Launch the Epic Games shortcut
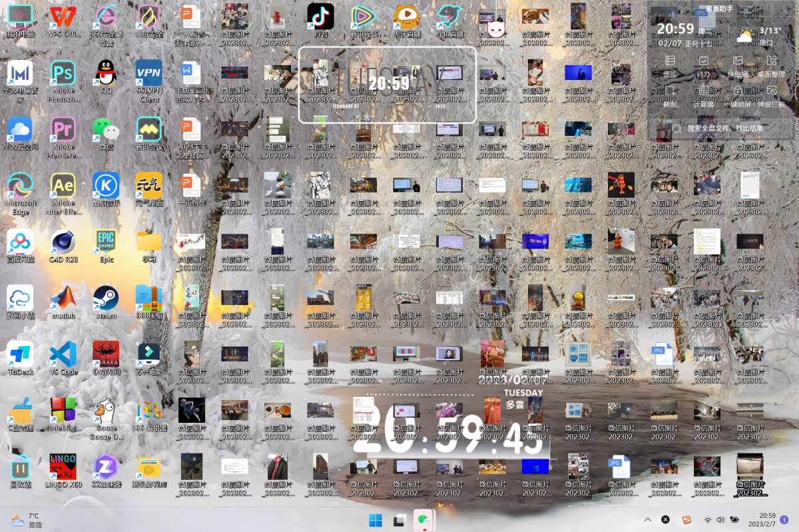 click(106, 242)
